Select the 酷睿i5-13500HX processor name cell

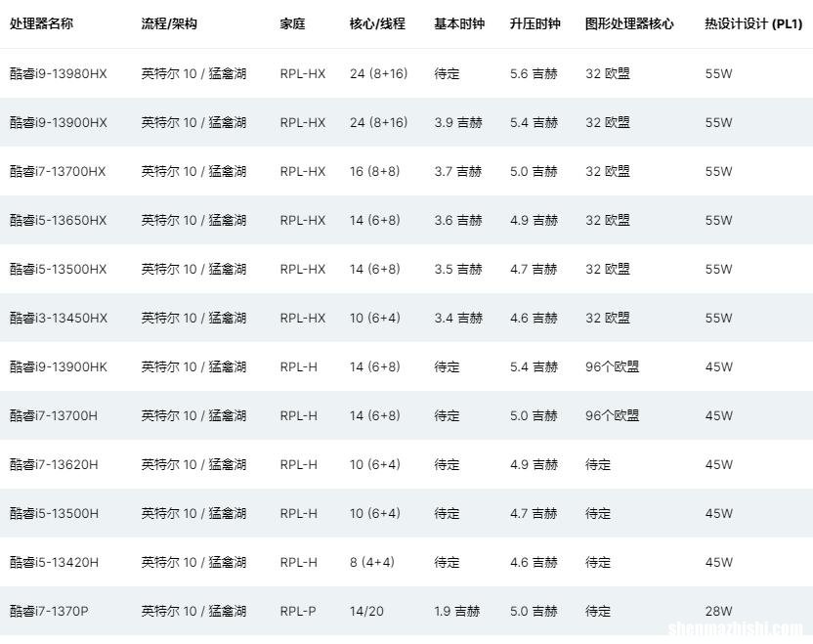pyautogui.click(x=58, y=269)
